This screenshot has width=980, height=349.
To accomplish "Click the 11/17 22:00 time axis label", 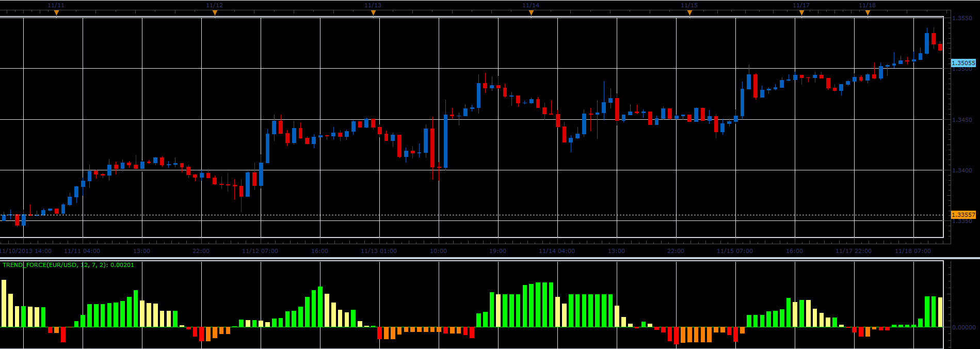I will (x=854, y=251).
